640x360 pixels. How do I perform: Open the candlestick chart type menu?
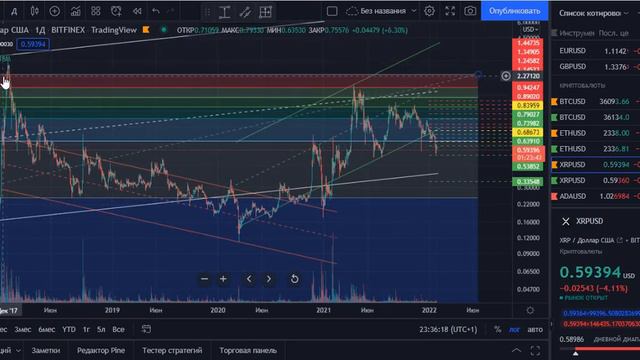click(34, 11)
